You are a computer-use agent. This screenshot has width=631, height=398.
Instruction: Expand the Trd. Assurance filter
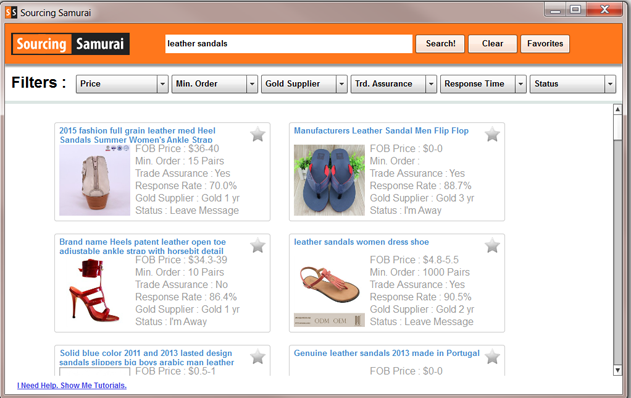pos(394,84)
